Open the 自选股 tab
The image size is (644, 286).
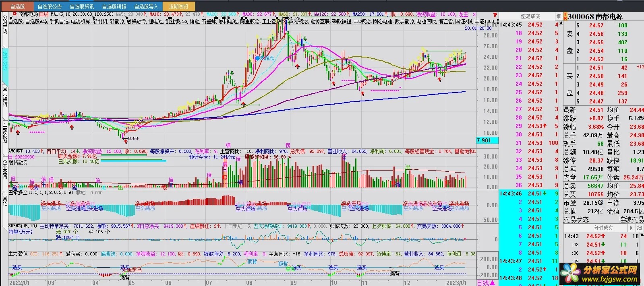tap(17, 6)
